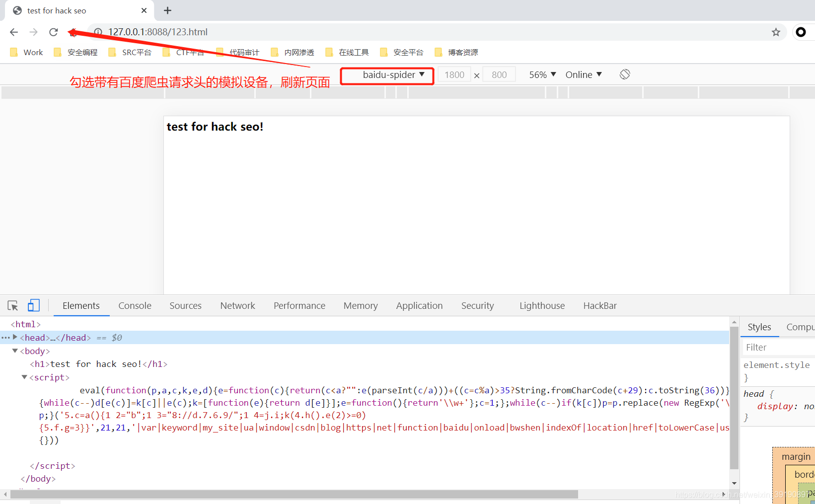Open the 安全编程 bookmark folder

point(75,52)
